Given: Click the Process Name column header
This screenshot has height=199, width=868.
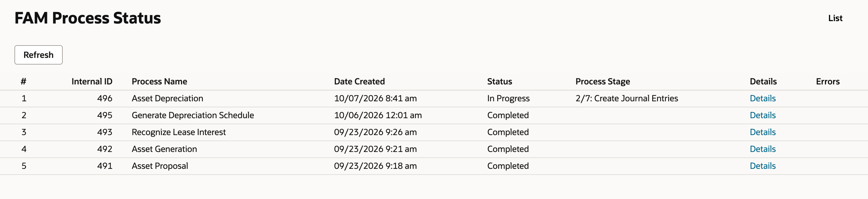Looking at the screenshot, I should click(x=159, y=81).
